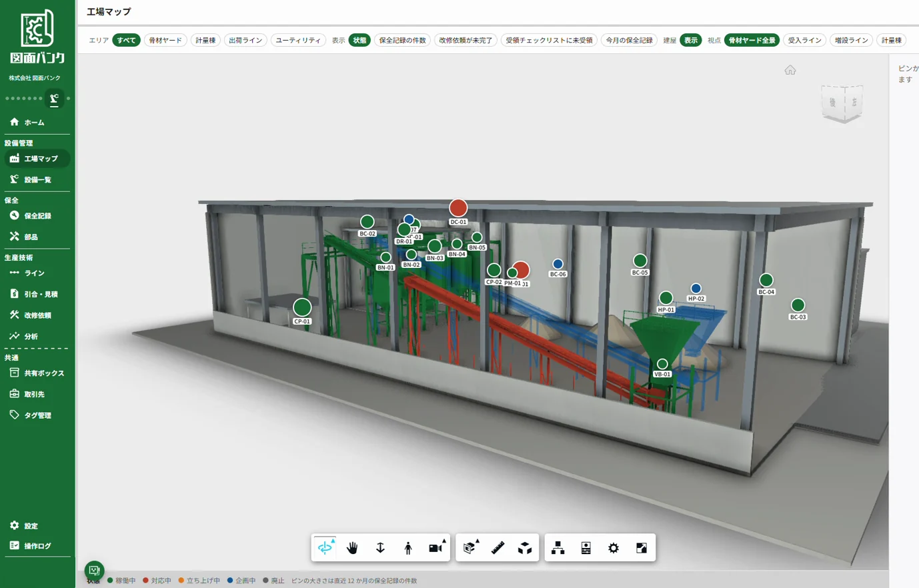919x588 pixels.
Task: Select the BC-05 equipment pin
Action: [640, 261]
